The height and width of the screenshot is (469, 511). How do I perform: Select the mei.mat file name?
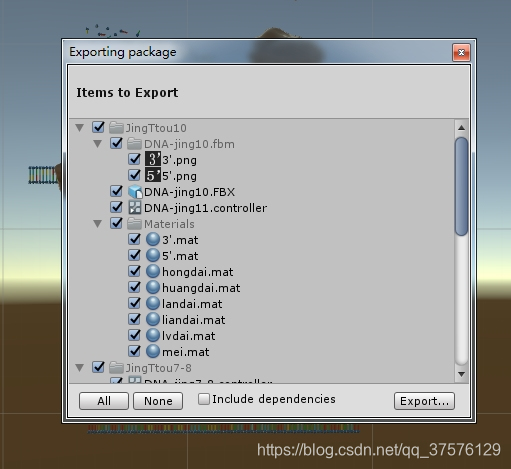pyautogui.click(x=186, y=352)
